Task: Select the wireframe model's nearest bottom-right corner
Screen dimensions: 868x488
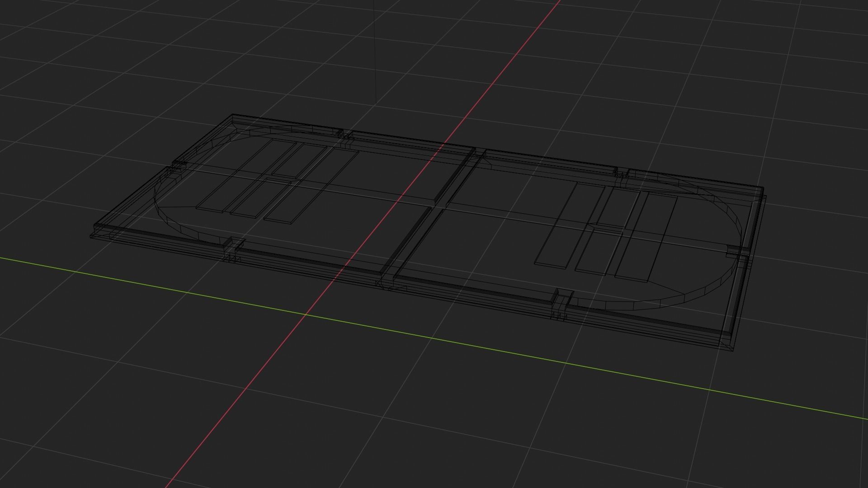Action: tap(733, 352)
